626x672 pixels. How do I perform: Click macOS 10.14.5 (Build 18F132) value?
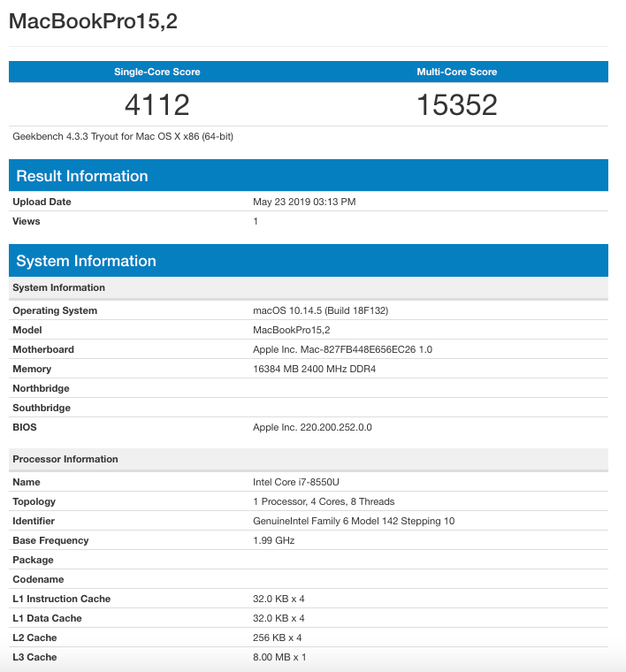(320, 310)
